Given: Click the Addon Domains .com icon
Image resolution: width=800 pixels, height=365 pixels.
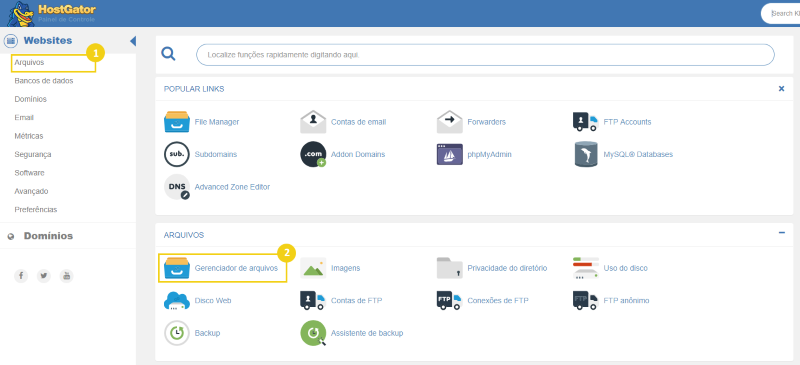Looking at the screenshot, I should click(x=313, y=154).
